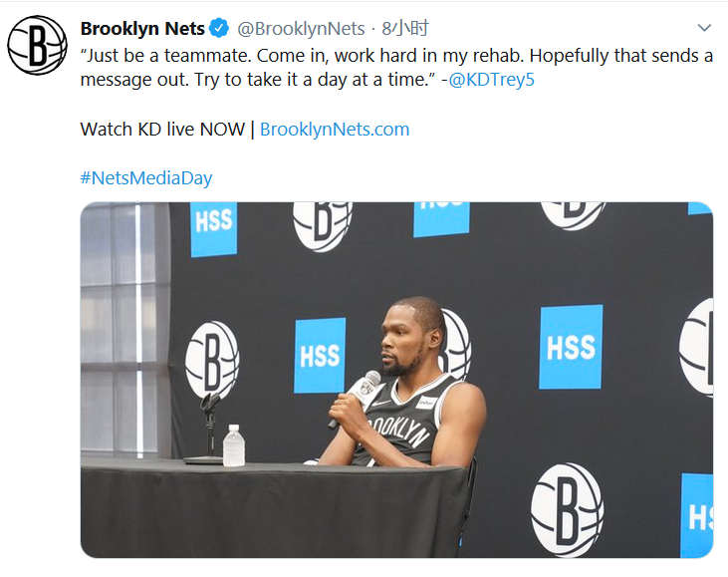Open the tweet options chevron menu

pyautogui.click(x=704, y=29)
